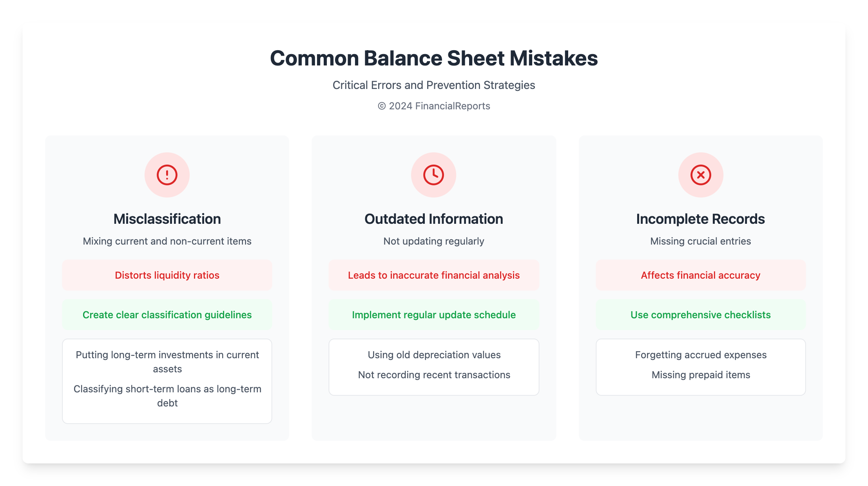Click 'Putting long-term investments in current assets' example
Screen dimensions: 868x486
point(167,361)
